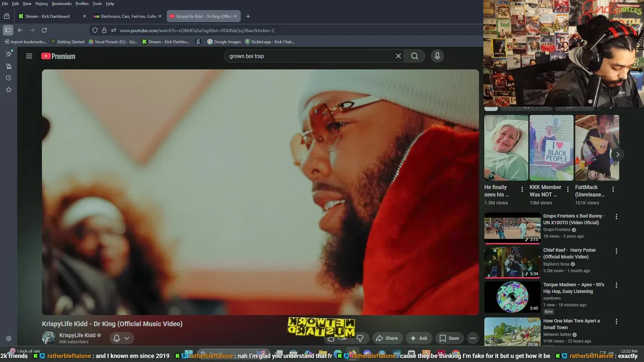This screenshot has height=362, width=644.
Task: Open the history sidebar clock icon
Action: pyautogui.click(x=9, y=78)
